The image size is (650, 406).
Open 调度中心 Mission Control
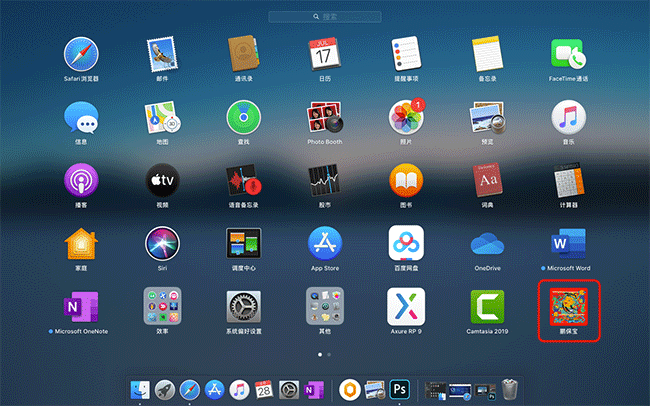[244, 244]
